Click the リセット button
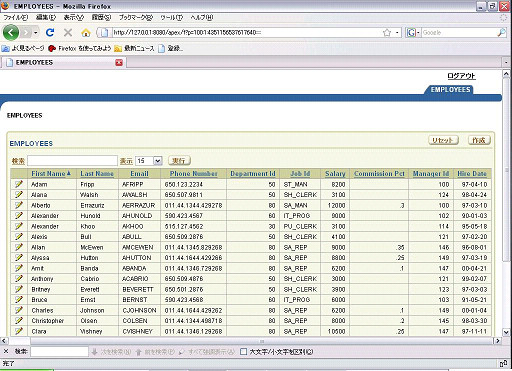 tap(443, 140)
